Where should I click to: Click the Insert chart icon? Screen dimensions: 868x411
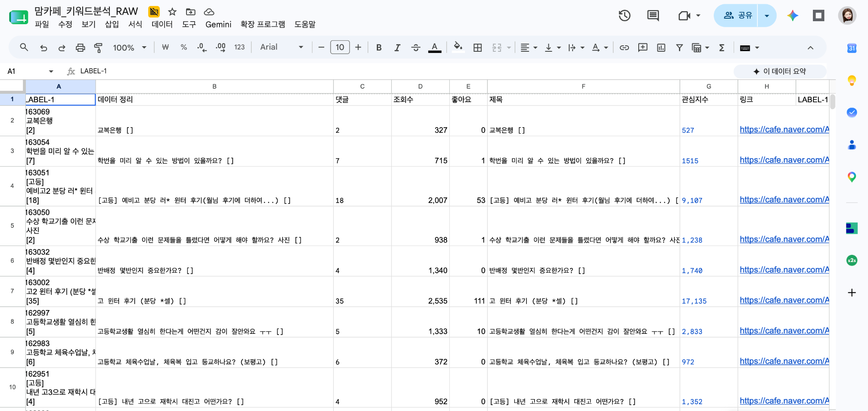(661, 48)
